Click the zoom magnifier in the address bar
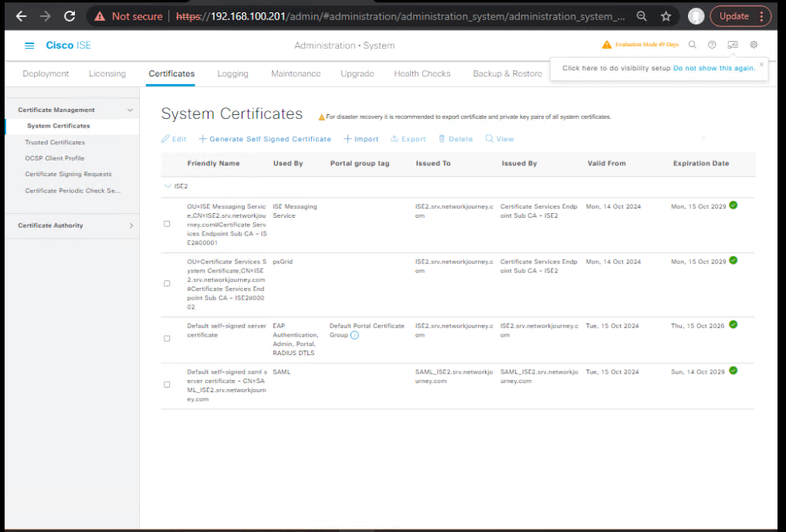Viewport: 786px width, 532px height. 642,16
